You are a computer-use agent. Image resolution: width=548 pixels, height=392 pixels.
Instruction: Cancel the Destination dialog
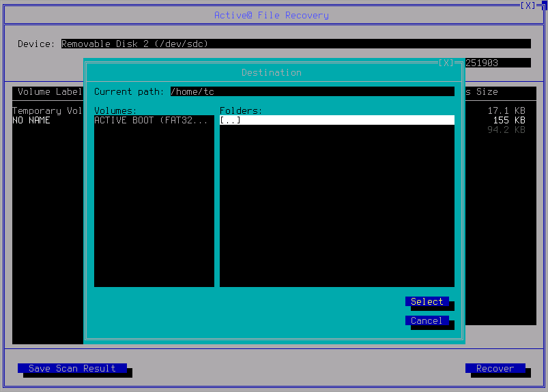pos(427,320)
